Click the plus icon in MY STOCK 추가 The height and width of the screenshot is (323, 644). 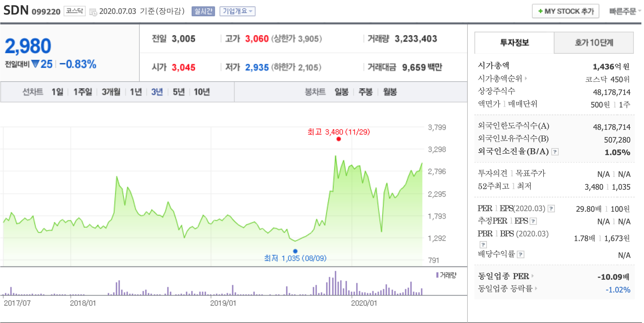(540, 11)
